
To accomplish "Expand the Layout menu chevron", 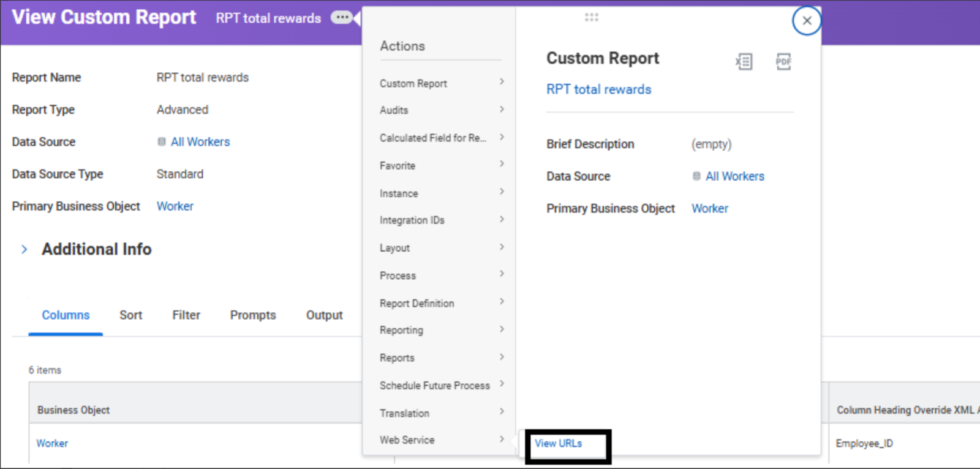I will pyautogui.click(x=502, y=247).
